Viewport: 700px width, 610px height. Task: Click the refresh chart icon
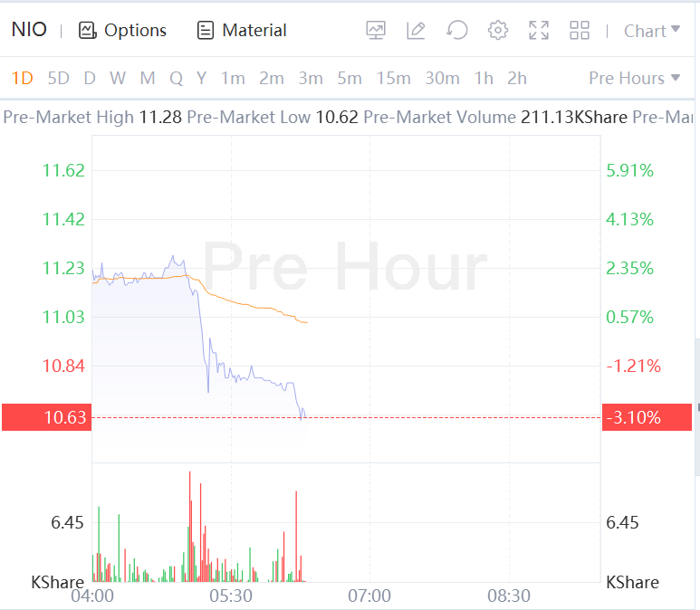pos(457,30)
